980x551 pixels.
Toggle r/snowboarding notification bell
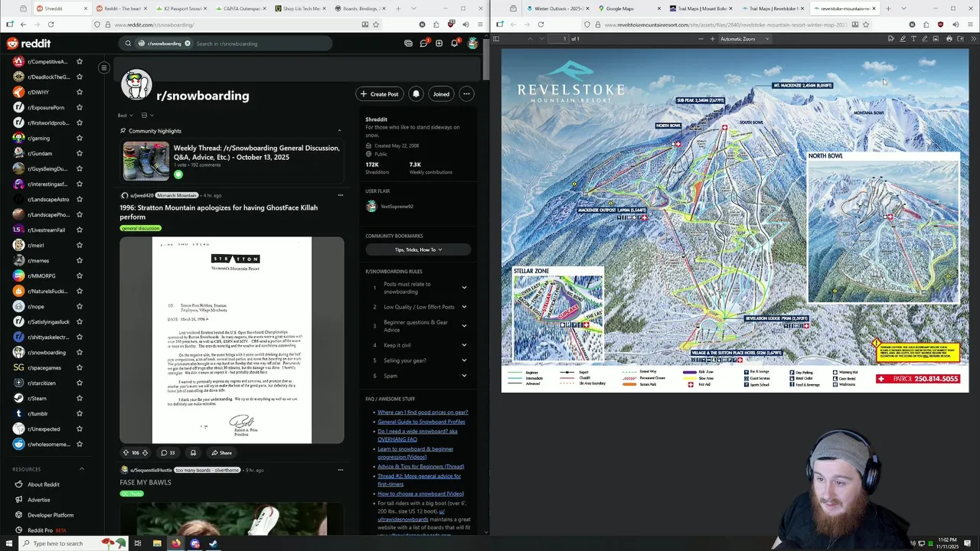pyautogui.click(x=416, y=94)
